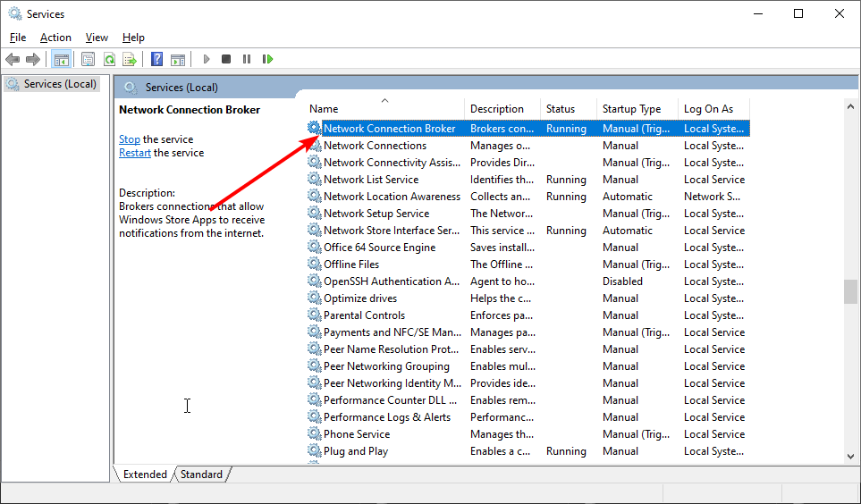
Task: Click the Start Service play icon
Action: tap(207, 59)
